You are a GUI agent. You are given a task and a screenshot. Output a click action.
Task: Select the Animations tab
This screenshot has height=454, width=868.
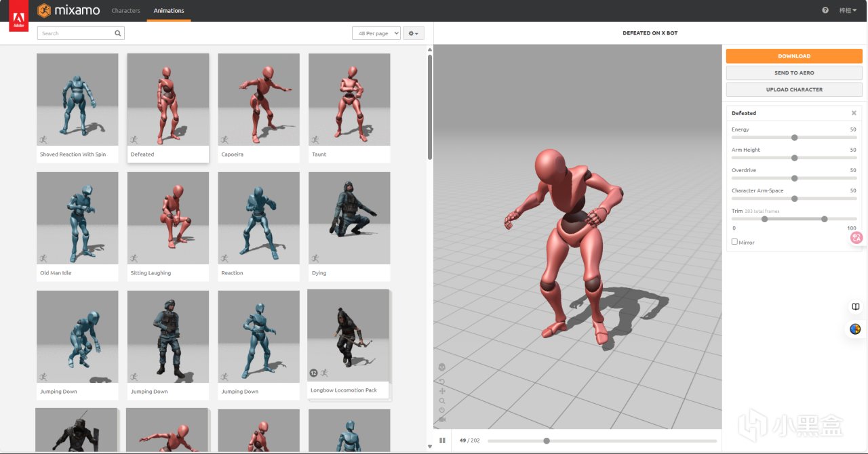pos(169,11)
